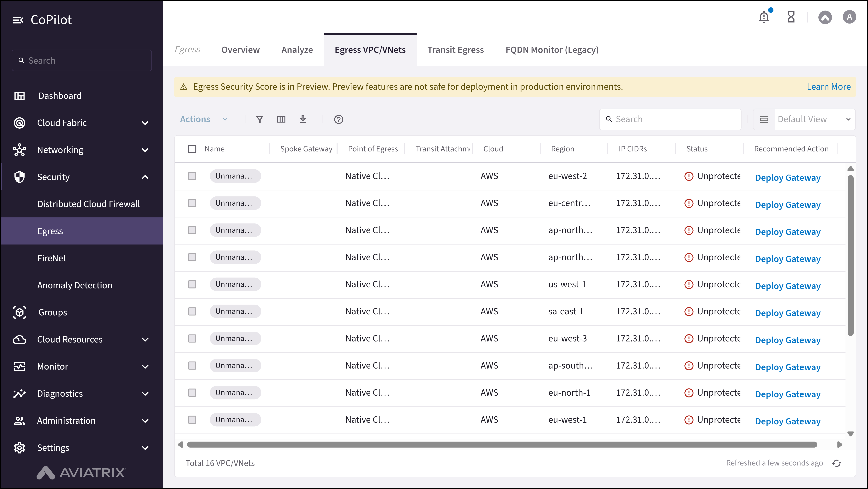Viewport: 868px width, 489px height.
Task: Click the refresh icon in table footer
Action: click(x=837, y=463)
